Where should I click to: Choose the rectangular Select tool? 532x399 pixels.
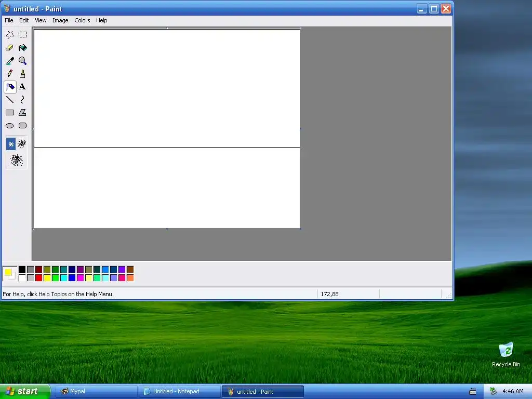coord(23,35)
